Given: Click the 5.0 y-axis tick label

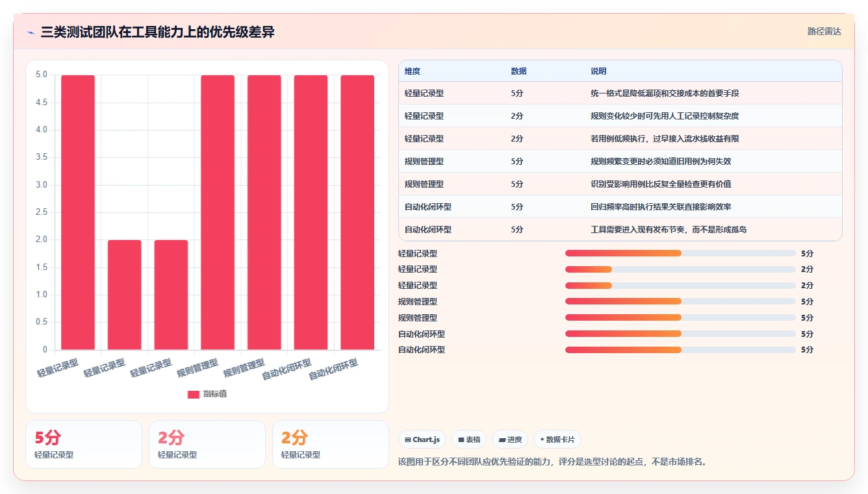Looking at the screenshot, I should (42, 75).
